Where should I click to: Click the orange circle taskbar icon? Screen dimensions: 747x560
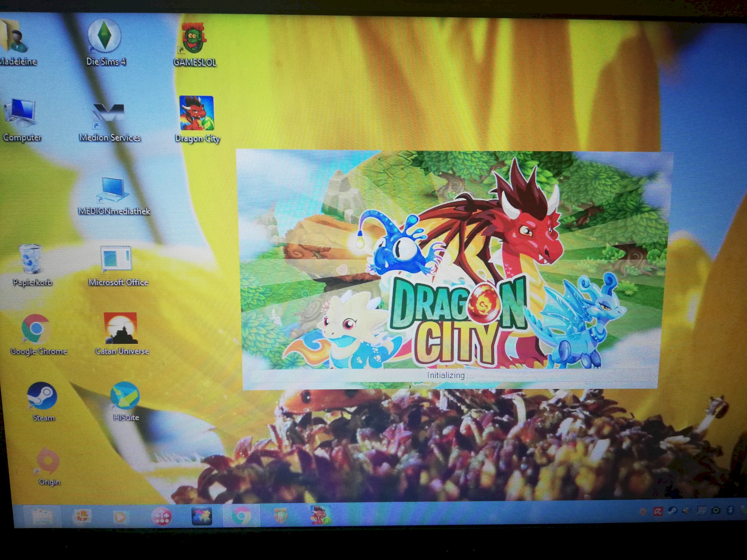click(x=82, y=516)
